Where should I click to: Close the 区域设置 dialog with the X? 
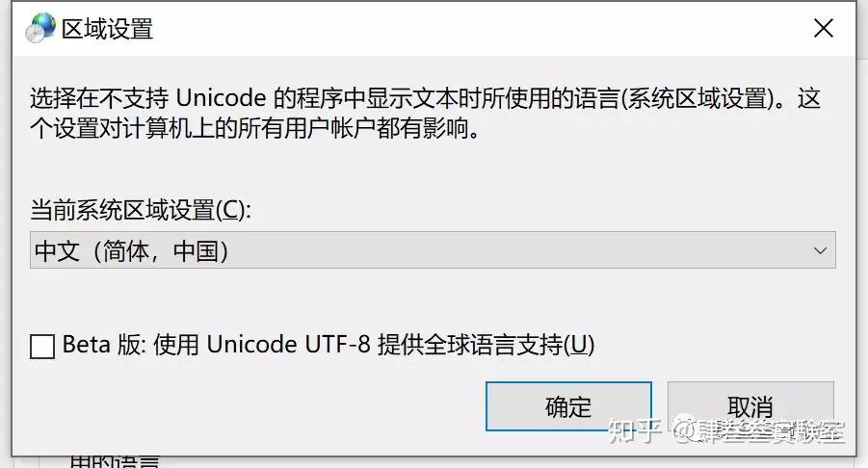point(824,28)
